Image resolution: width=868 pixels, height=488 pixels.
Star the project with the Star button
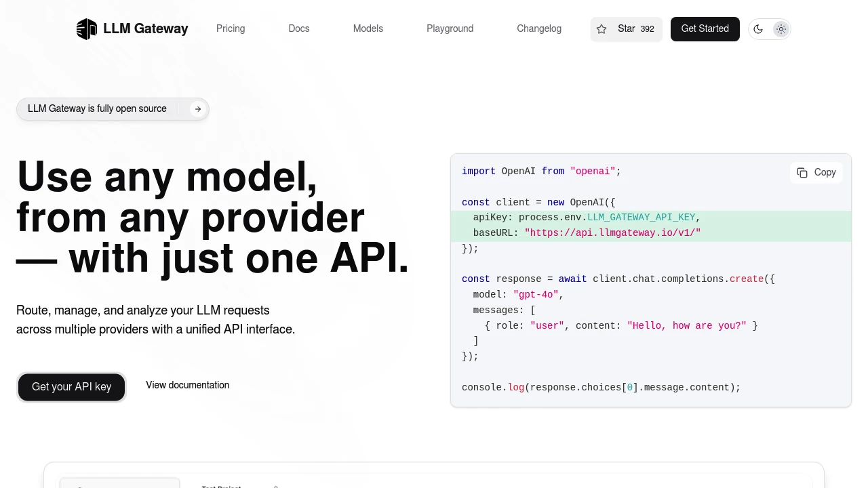pyautogui.click(x=626, y=29)
